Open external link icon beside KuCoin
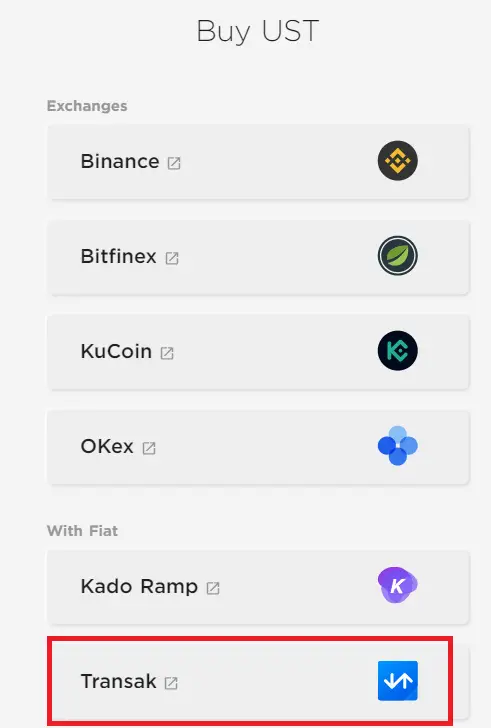 (167, 353)
